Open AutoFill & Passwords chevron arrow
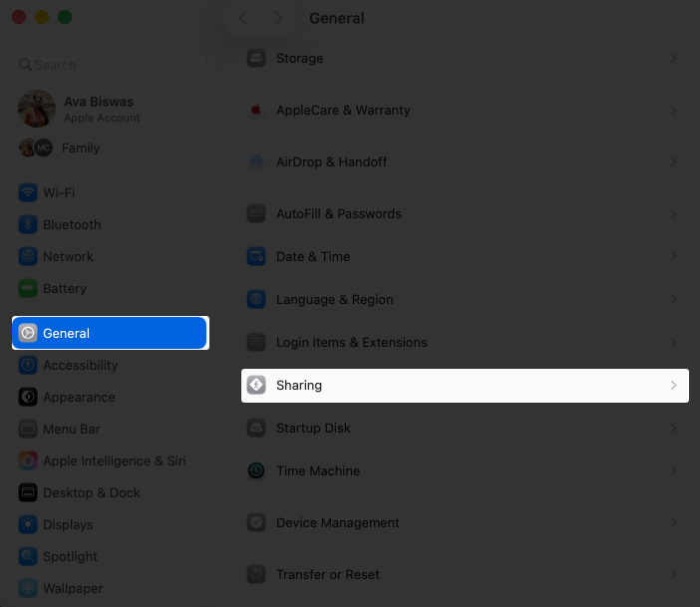Screen dimensions: 700x607 (x=673, y=213)
